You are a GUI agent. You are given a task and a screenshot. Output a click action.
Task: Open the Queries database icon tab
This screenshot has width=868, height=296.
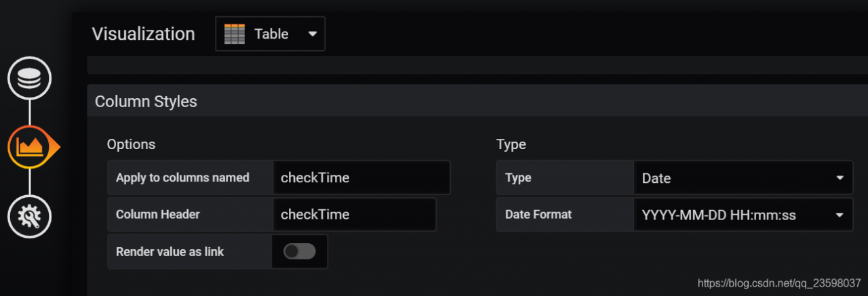click(x=29, y=79)
